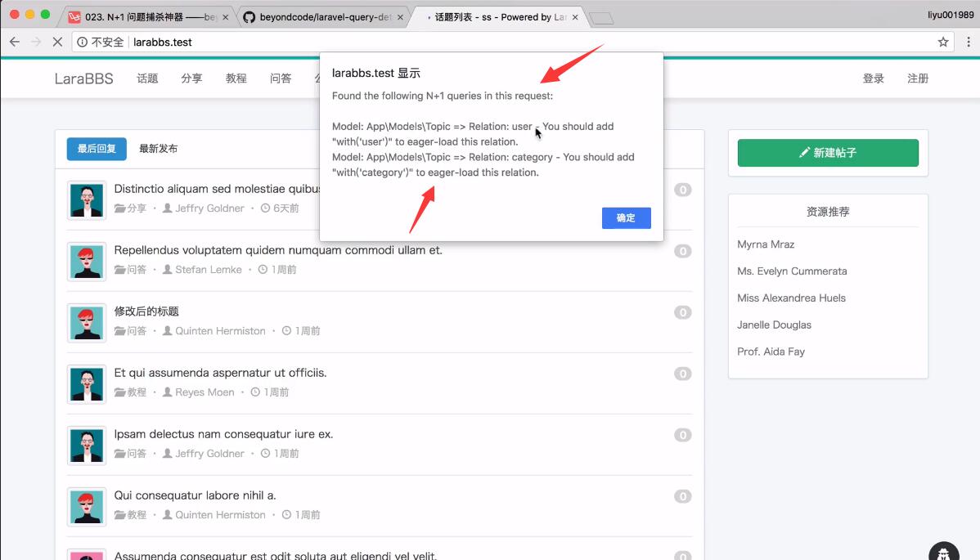Click the browser back arrow

(x=13, y=42)
